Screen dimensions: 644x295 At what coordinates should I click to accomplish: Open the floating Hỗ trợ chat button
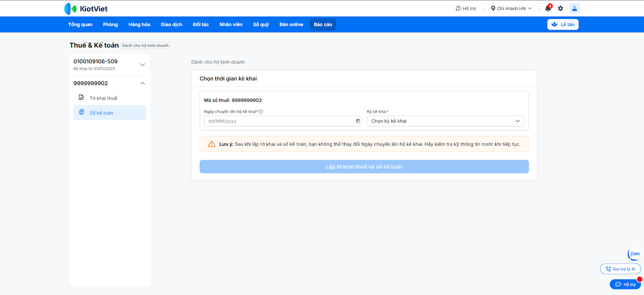[625, 284]
